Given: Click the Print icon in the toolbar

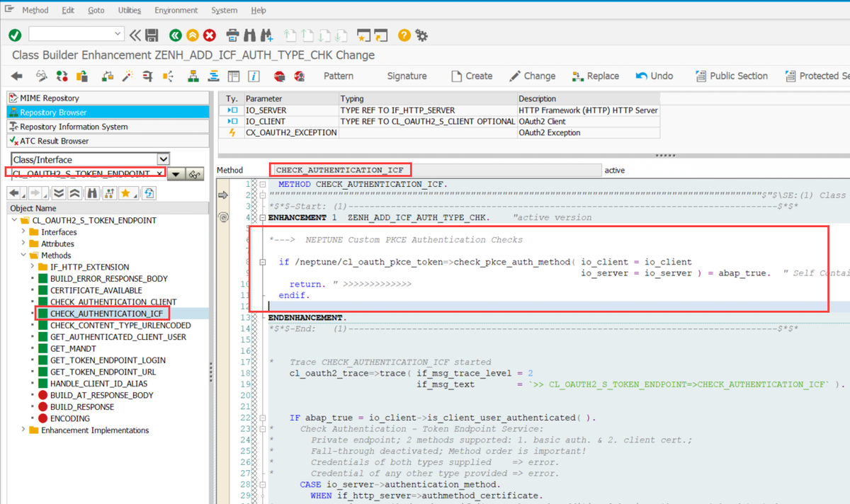Looking at the screenshot, I should coord(232,35).
